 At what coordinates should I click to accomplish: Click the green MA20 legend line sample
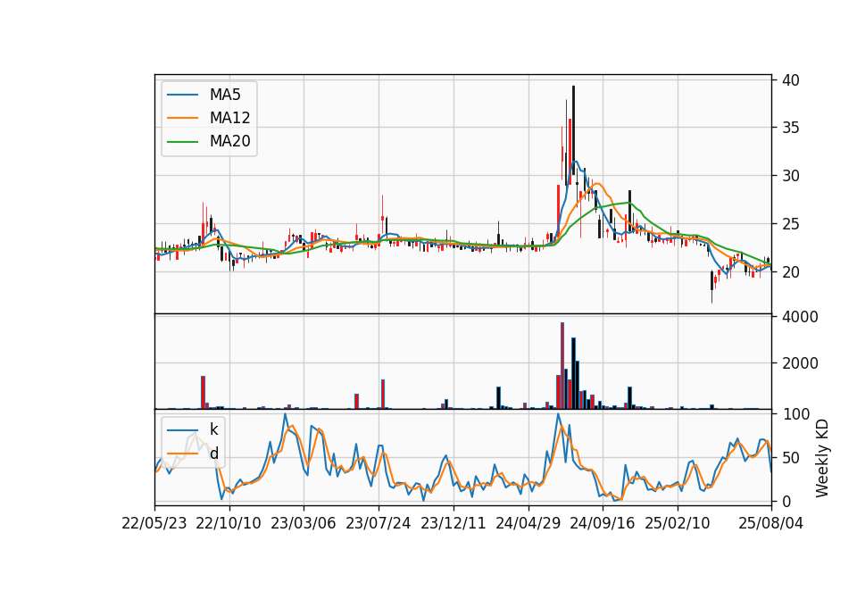(x=182, y=141)
